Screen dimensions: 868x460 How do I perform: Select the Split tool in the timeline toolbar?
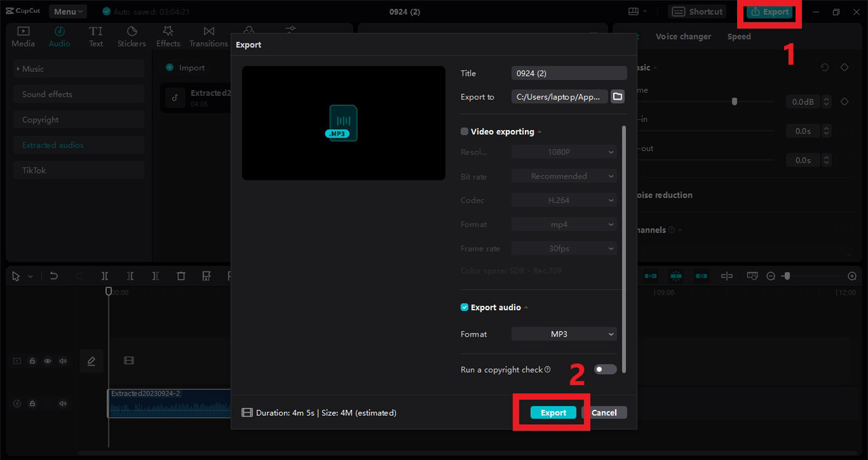click(x=104, y=276)
